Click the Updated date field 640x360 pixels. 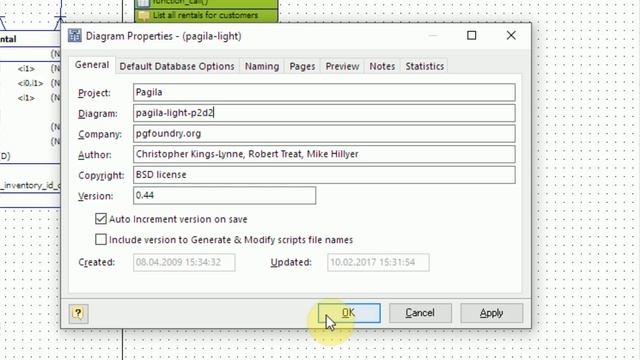(x=378, y=262)
